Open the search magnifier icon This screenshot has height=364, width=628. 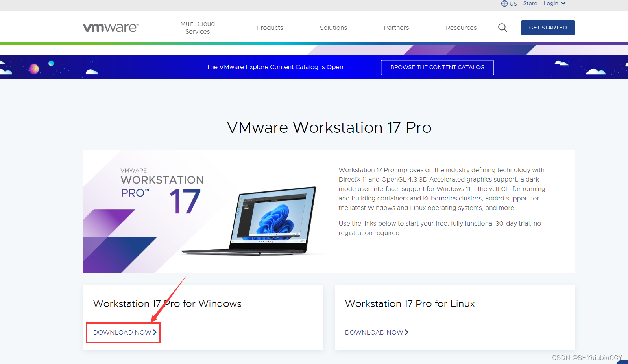click(x=502, y=28)
